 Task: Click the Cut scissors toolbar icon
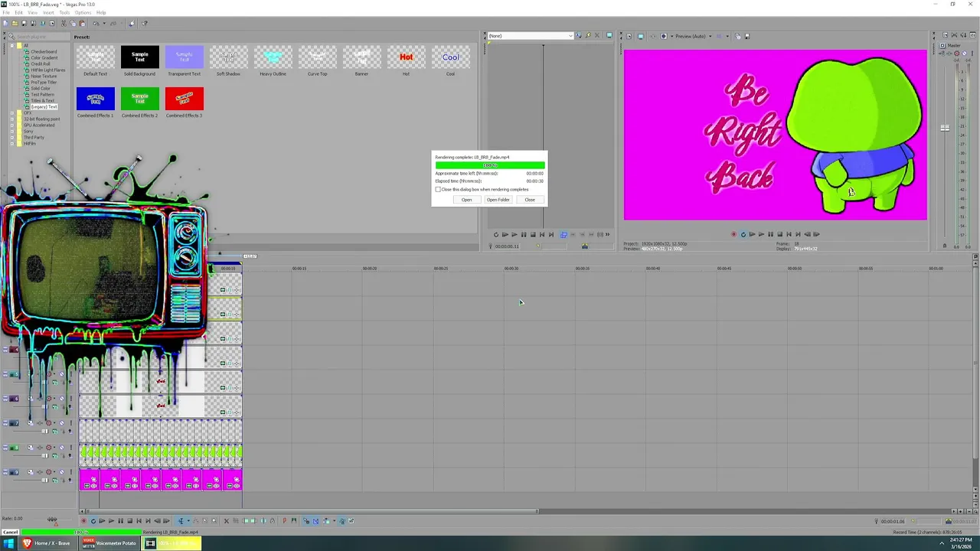coord(64,23)
